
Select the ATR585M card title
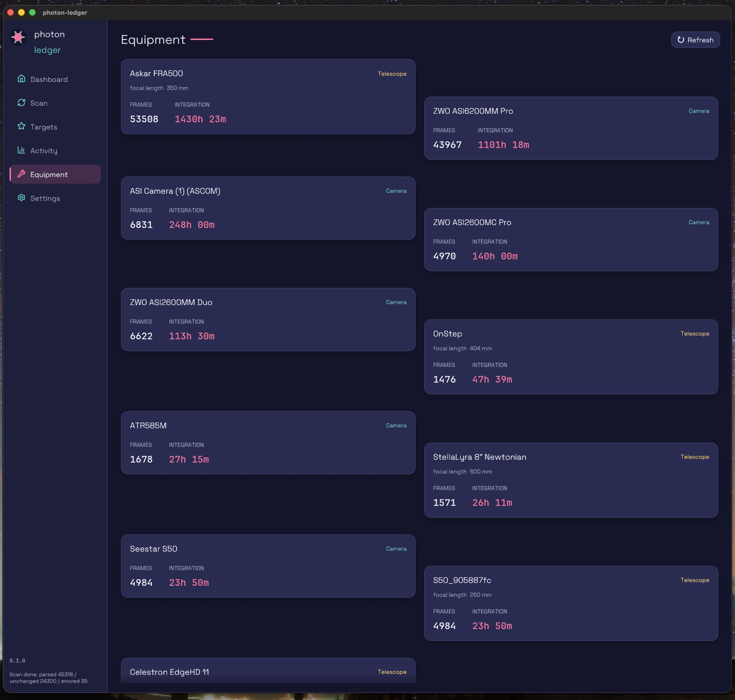click(x=148, y=425)
